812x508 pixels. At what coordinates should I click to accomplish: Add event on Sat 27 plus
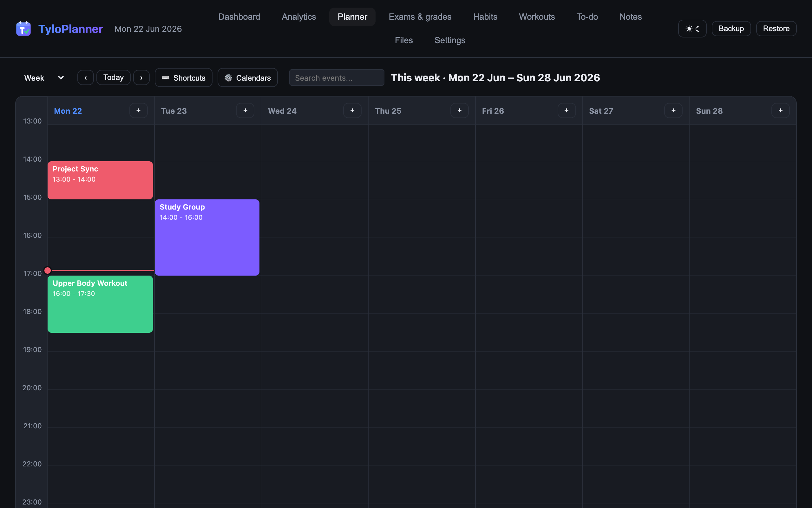pyautogui.click(x=673, y=110)
